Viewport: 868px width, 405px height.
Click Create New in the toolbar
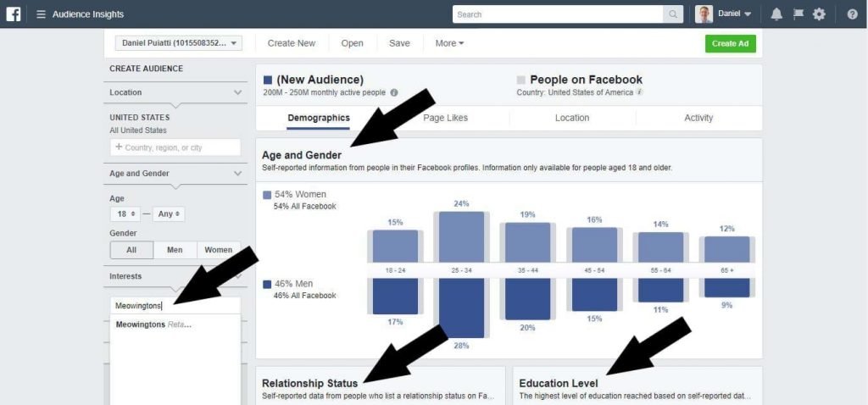[292, 43]
